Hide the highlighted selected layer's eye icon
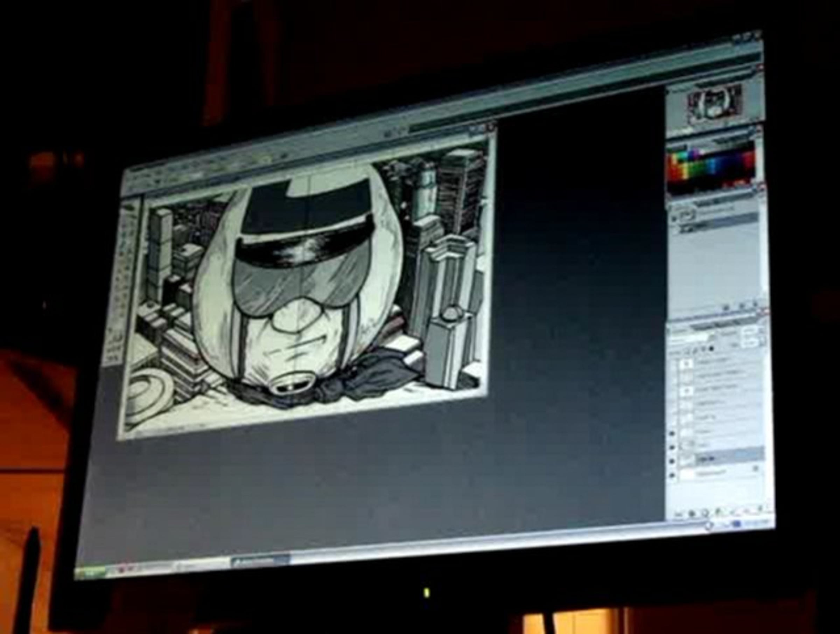This screenshot has height=634, width=840. (x=672, y=461)
